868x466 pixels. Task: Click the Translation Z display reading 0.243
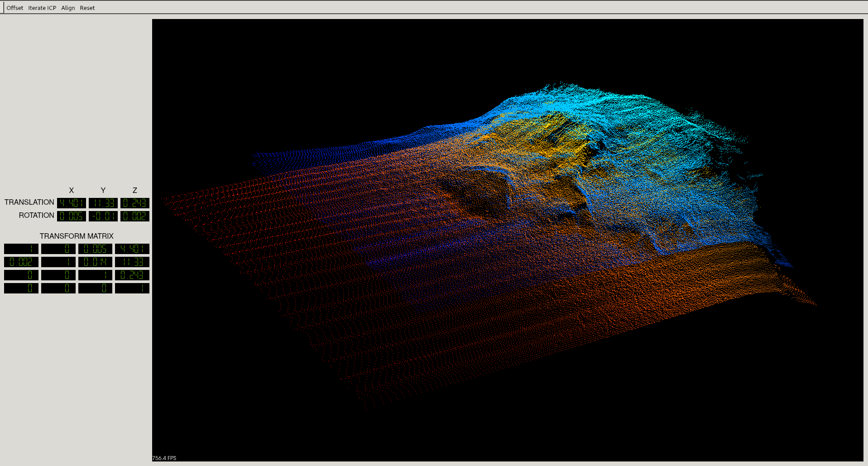point(135,203)
